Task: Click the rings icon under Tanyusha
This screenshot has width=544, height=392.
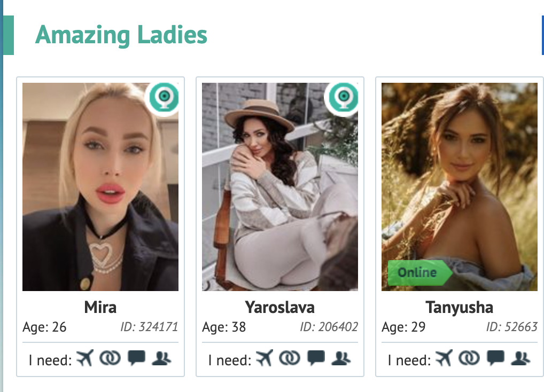Action: [x=470, y=358]
